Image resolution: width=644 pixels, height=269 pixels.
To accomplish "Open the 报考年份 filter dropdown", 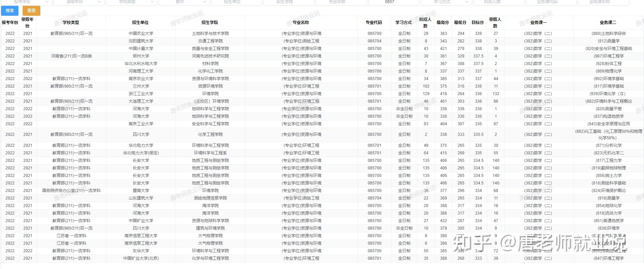I will (x=27, y=2).
